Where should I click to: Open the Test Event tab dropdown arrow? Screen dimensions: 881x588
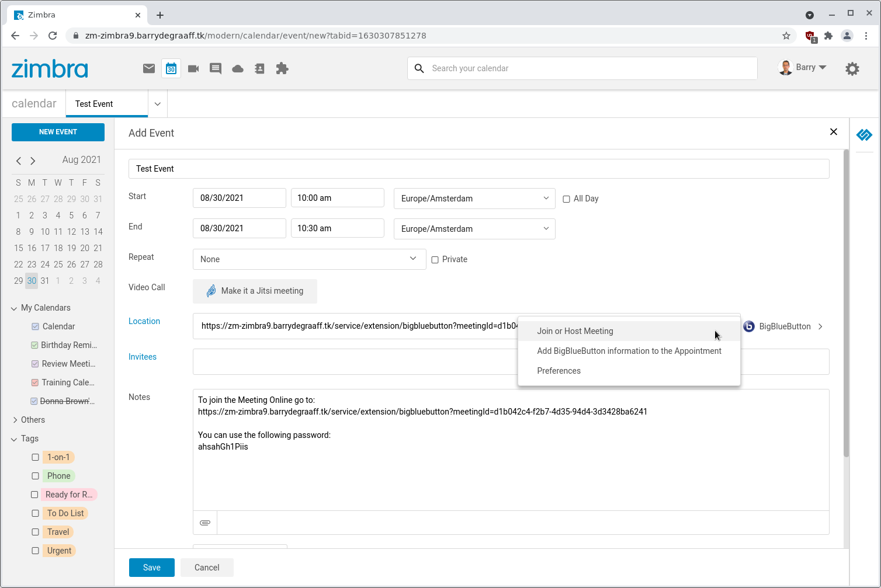pyautogui.click(x=157, y=104)
